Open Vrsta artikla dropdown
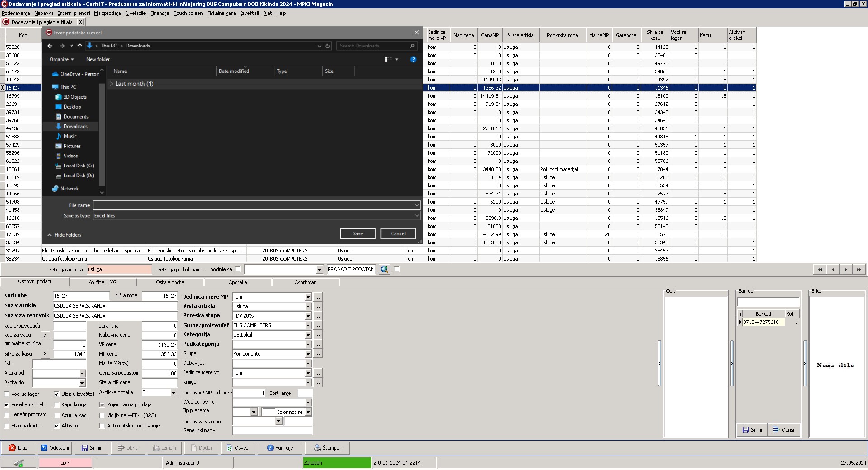 308,307
